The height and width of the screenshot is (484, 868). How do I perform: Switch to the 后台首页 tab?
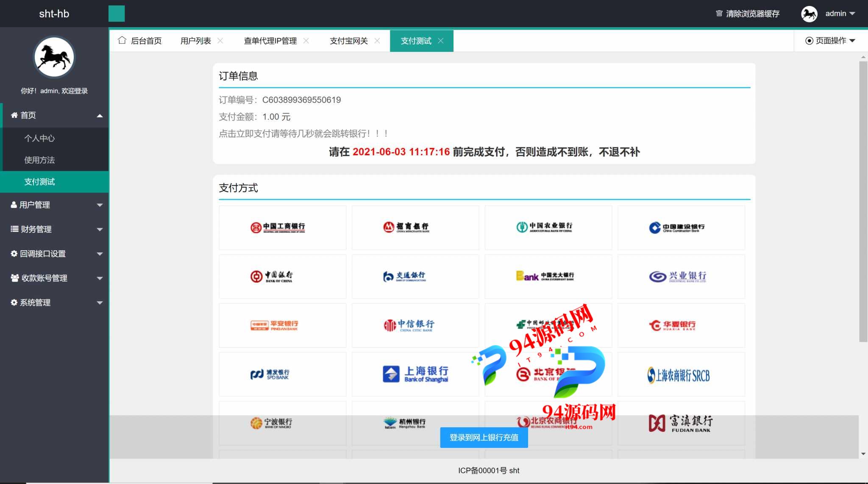(x=140, y=41)
